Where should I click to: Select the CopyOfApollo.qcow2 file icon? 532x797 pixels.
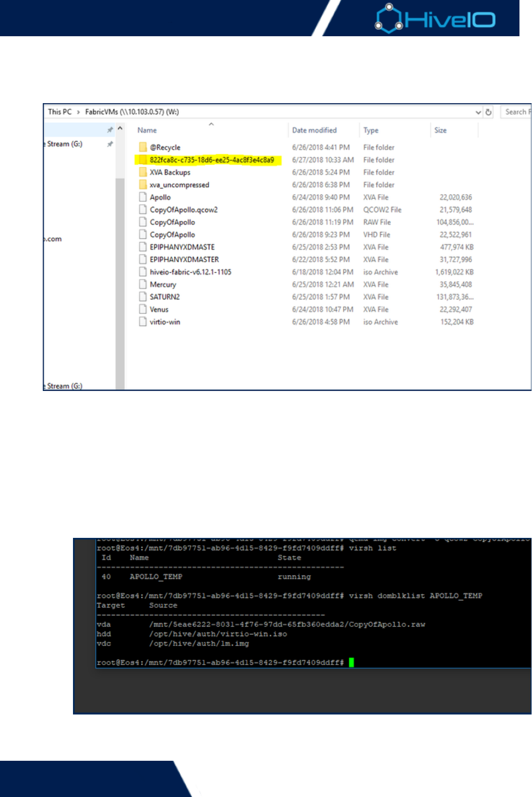[143, 209]
